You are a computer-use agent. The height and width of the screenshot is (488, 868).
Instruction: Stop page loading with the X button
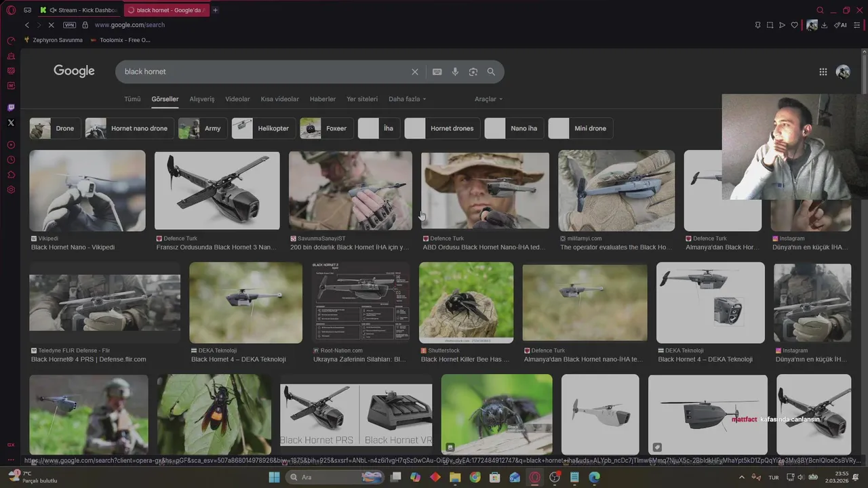[x=52, y=25]
